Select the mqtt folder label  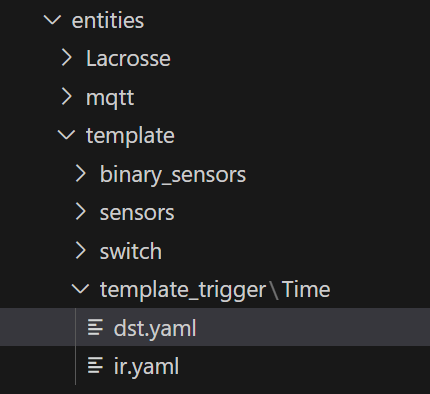pyautogui.click(x=110, y=98)
